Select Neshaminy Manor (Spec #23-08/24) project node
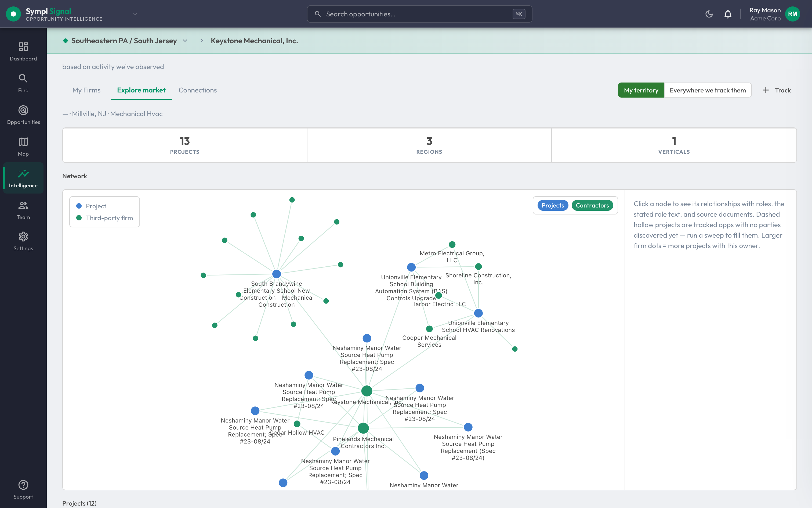 click(468, 427)
